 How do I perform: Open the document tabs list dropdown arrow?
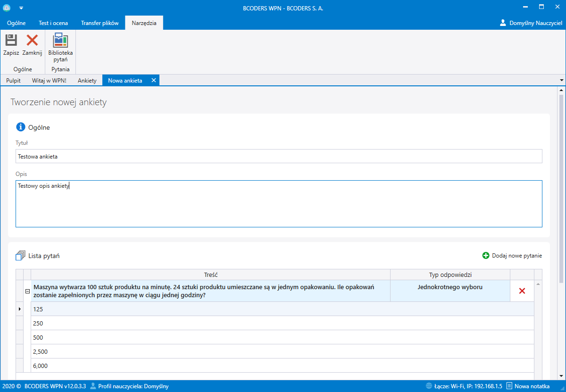pyautogui.click(x=561, y=81)
